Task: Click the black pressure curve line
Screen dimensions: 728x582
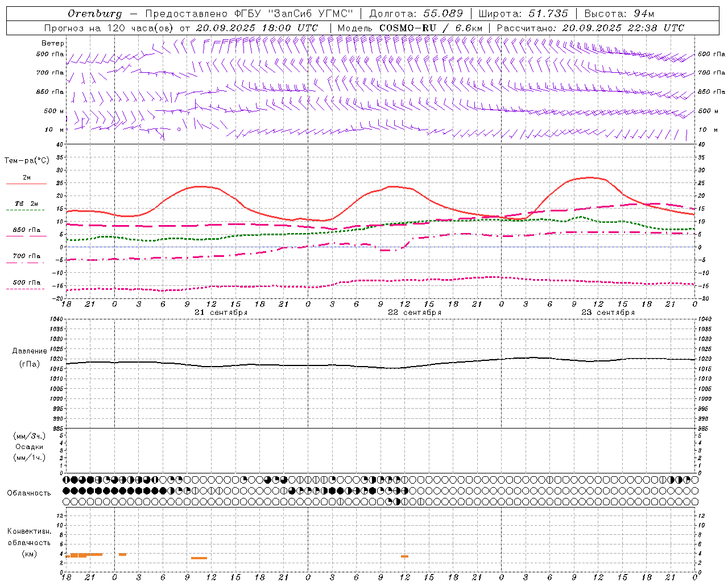Action: [381, 367]
